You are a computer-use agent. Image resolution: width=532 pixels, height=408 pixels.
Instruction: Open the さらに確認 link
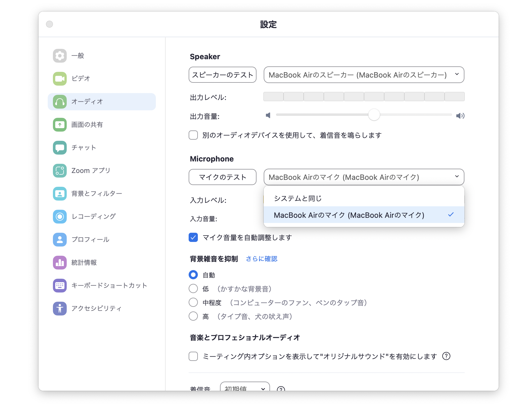pos(262,259)
